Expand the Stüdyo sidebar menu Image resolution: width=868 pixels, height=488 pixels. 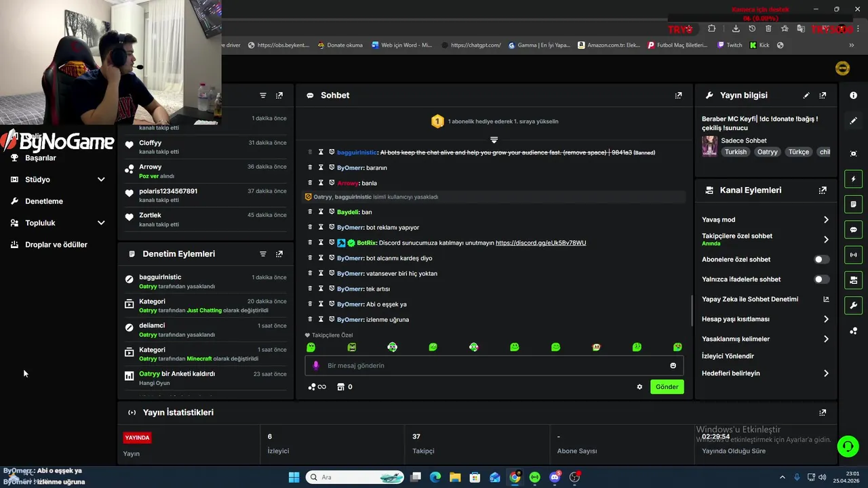[x=101, y=180]
